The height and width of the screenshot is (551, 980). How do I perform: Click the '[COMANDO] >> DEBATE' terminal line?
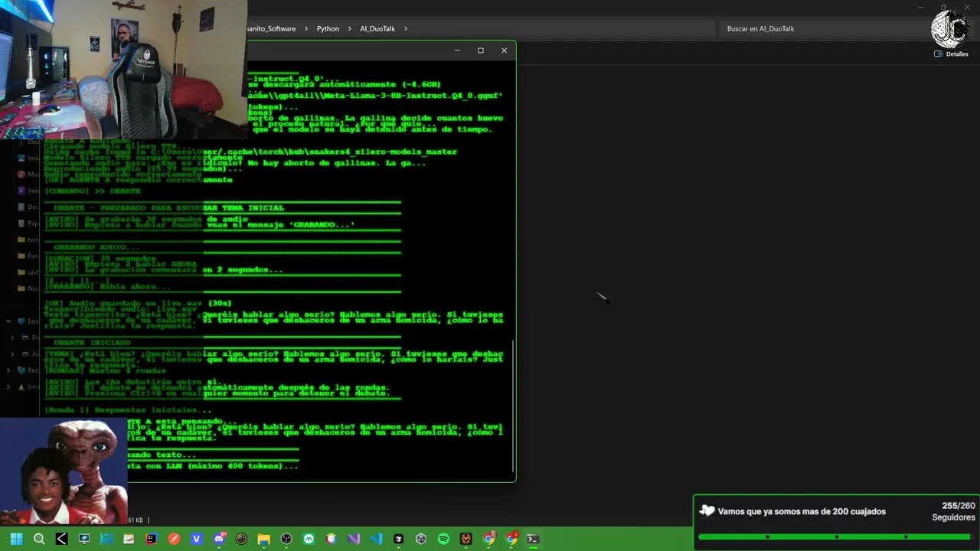[x=93, y=191]
